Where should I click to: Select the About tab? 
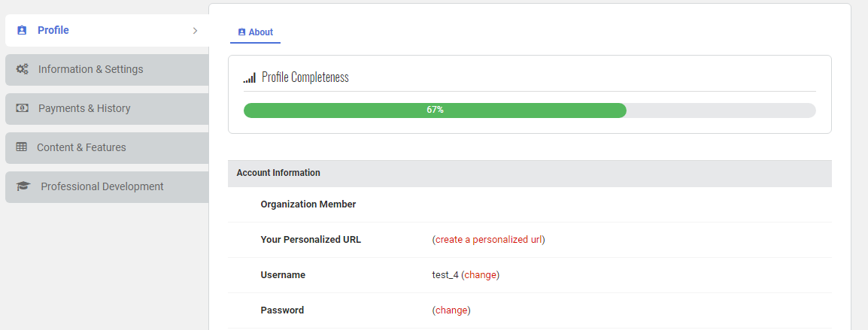point(260,32)
